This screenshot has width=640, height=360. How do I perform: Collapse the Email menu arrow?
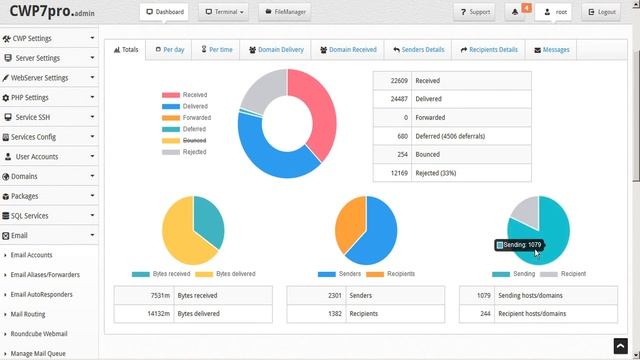point(92,235)
